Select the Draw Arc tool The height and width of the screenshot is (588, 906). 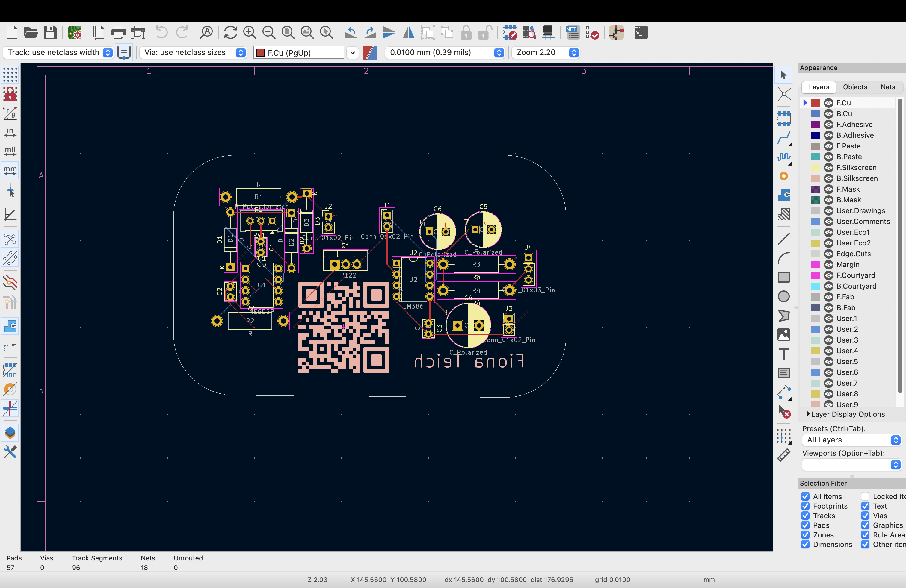click(783, 258)
